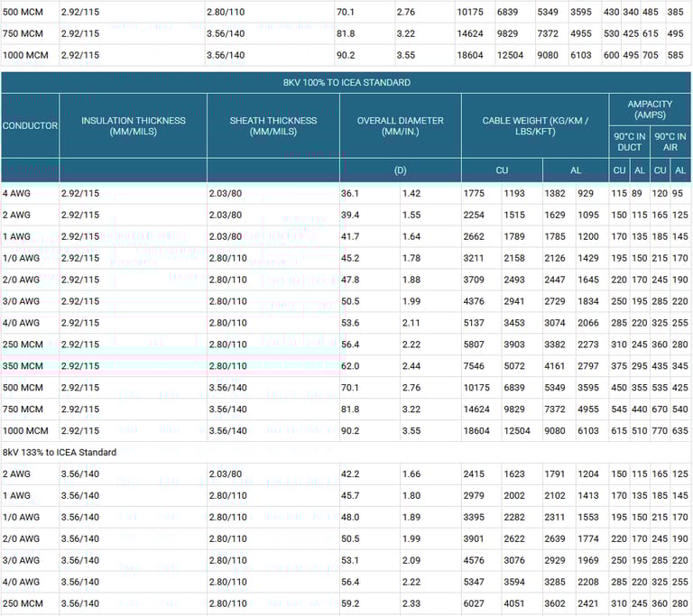This screenshot has width=693, height=616.
Task: Select the CABLE WEIGHT column header
Action: click(x=534, y=125)
